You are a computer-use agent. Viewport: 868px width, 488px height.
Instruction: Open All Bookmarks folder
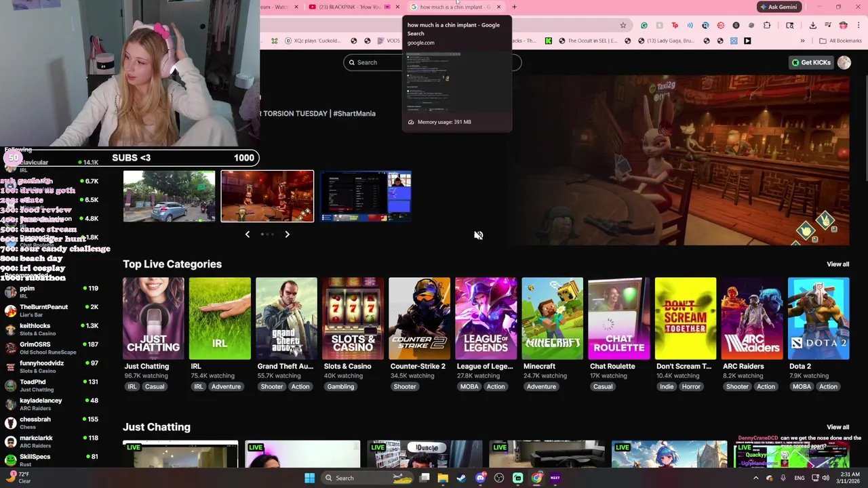tap(840, 41)
